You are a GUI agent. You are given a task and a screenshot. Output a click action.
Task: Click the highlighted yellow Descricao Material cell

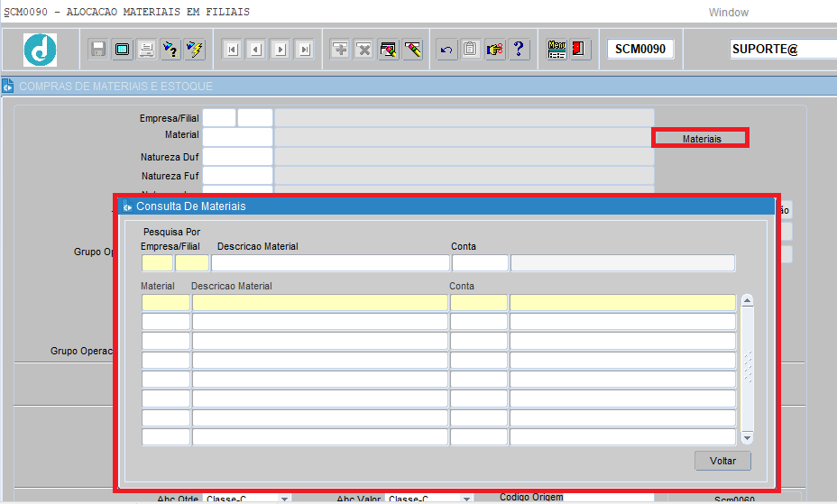point(320,302)
